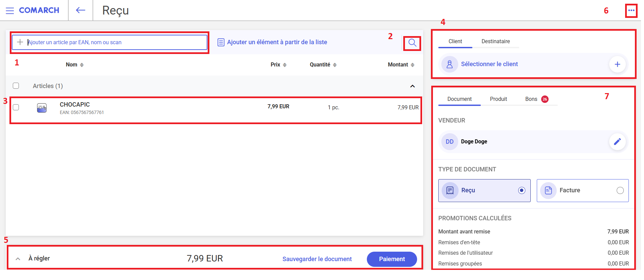Switch to the Destinataire tab

click(495, 41)
